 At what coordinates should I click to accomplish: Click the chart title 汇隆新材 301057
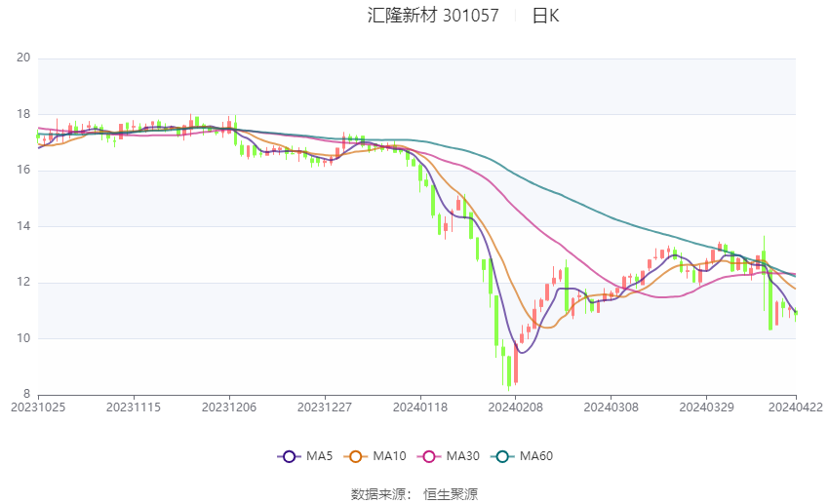(x=433, y=16)
